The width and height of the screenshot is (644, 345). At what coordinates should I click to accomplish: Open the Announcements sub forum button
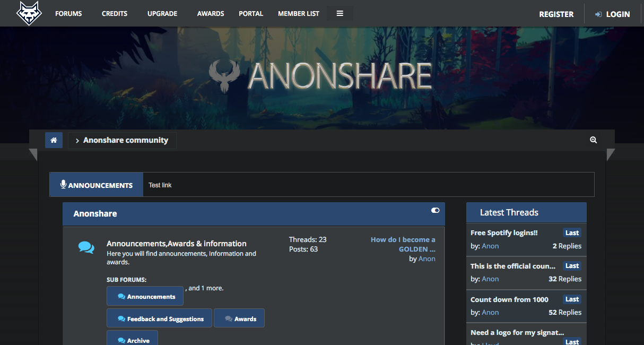[145, 296]
